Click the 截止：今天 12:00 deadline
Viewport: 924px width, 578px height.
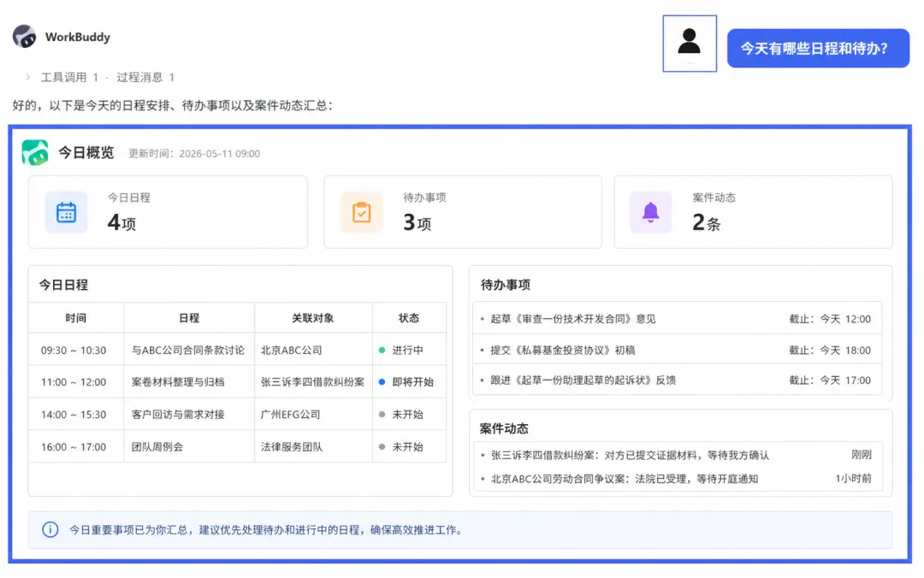(830, 319)
